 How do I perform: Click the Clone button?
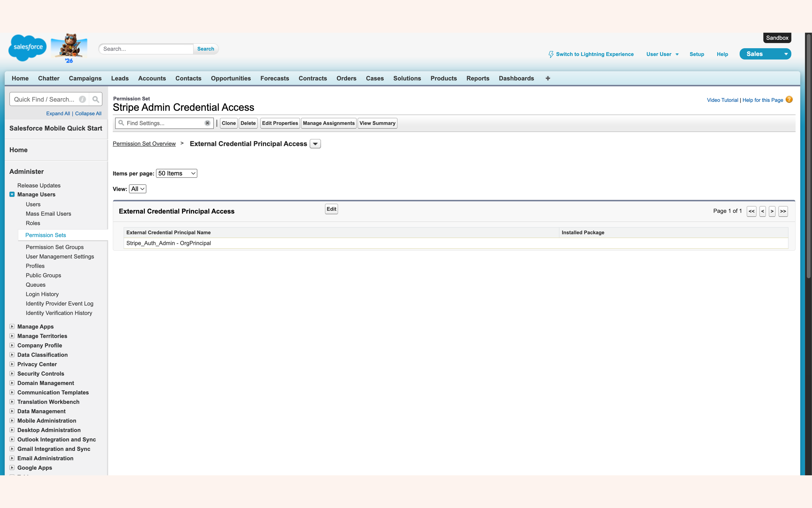tap(228, 123)
